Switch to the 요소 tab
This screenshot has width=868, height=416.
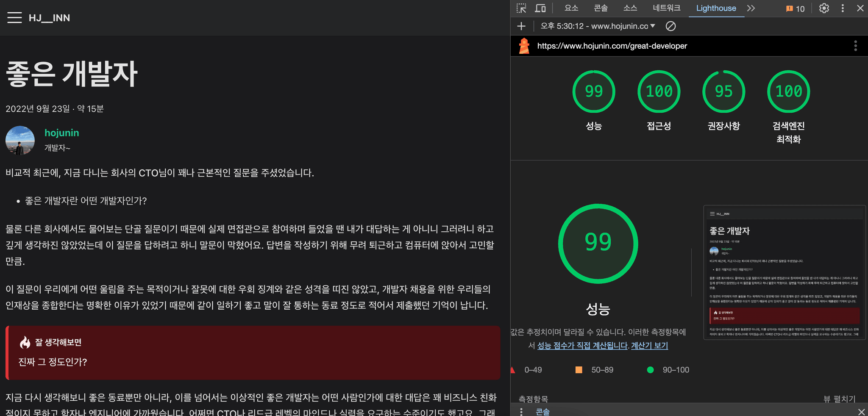pos(571,8)
